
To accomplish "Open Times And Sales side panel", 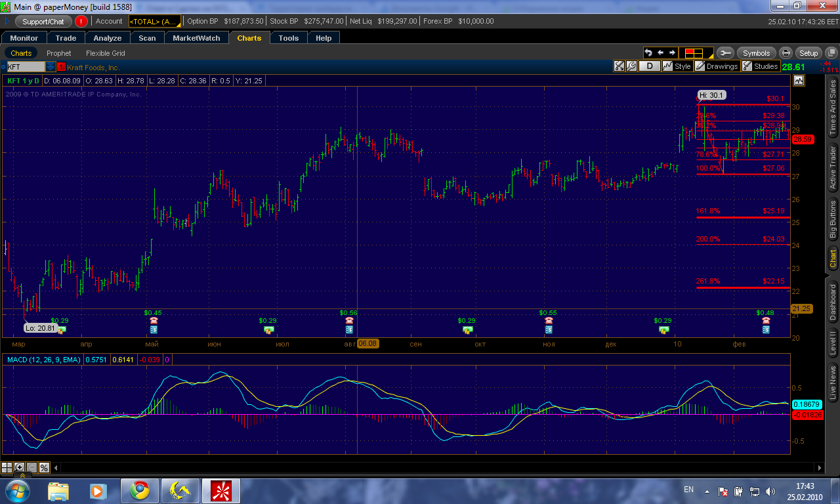I will pos(833,107).
